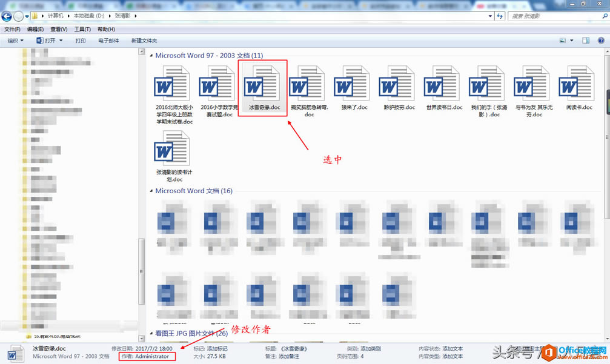610x364 pixels.
Task: Select the 狼来了.doc file
Action: click(354, 88)
